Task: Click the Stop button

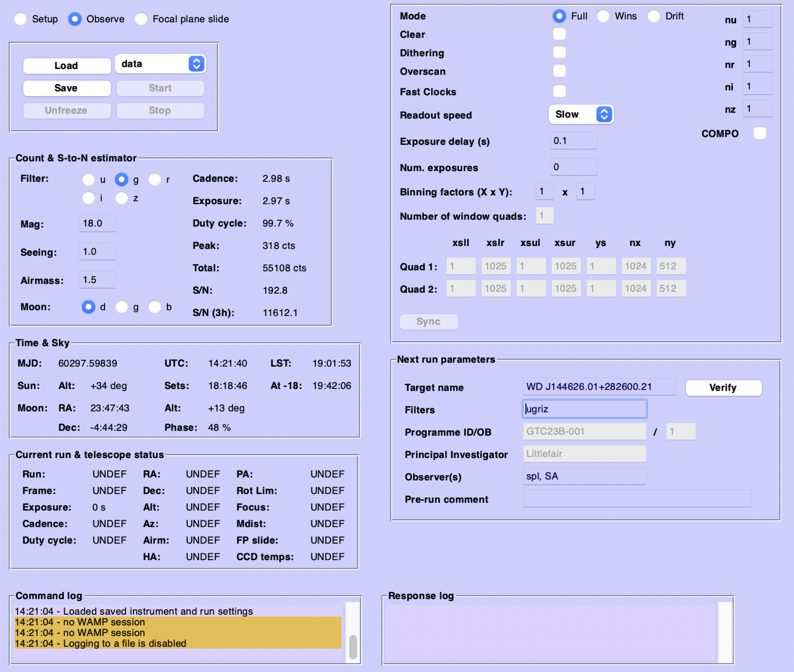Action: pyautogui.click(x=160, y=110)
